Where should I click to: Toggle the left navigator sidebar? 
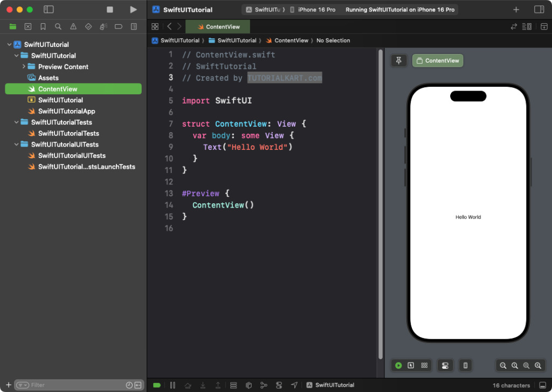49,10
